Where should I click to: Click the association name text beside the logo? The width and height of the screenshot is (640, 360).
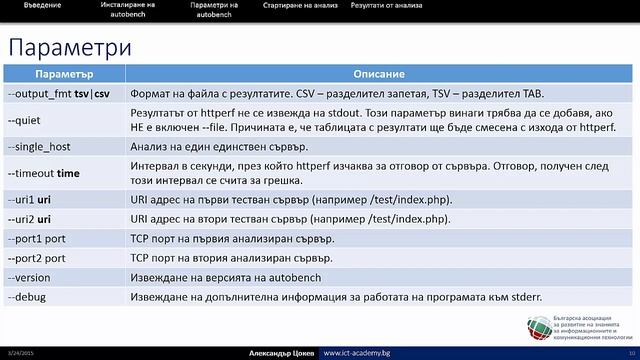point(593,328)
